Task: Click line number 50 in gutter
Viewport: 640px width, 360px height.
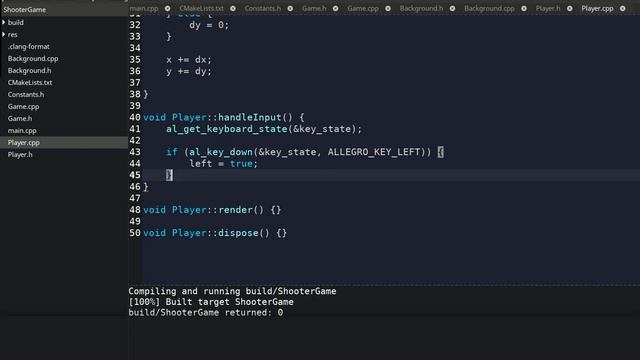Action: click(x=135, y=233)
